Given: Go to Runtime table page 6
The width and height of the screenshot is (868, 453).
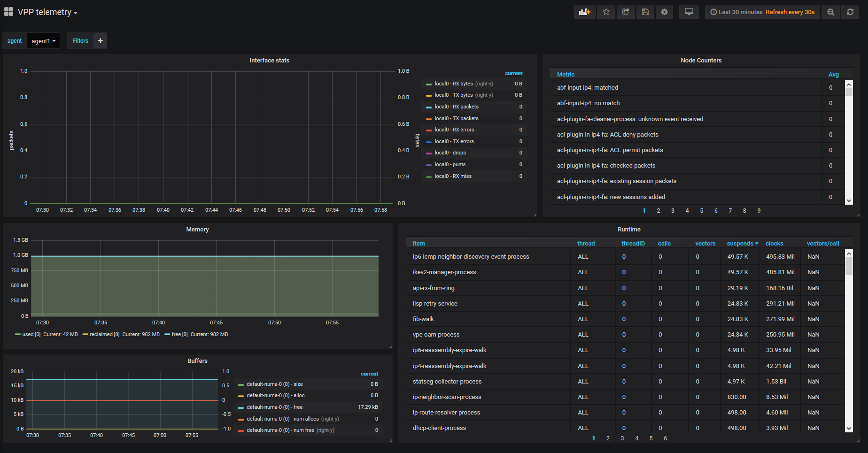Looking at the screenshot, I should (665, 438).
